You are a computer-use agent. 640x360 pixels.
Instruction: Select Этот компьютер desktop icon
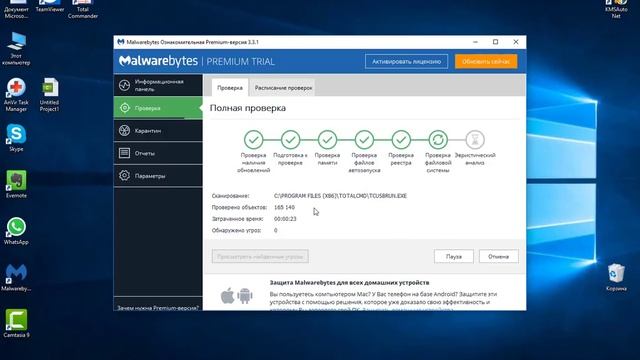(16, 49)
